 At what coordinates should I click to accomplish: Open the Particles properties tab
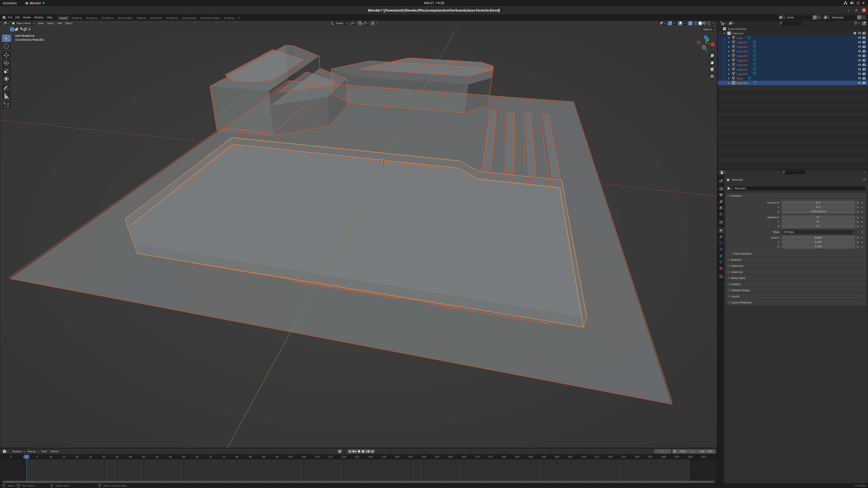(721, 243)
